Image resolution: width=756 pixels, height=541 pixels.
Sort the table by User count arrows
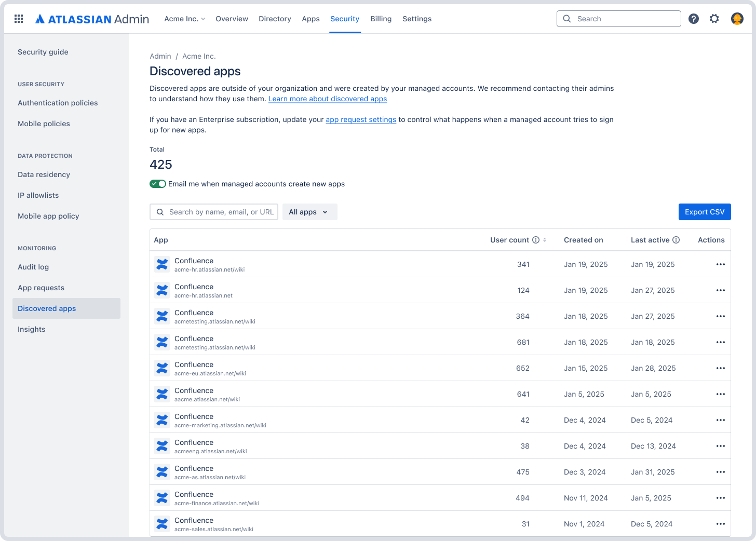tap(545, 240)
